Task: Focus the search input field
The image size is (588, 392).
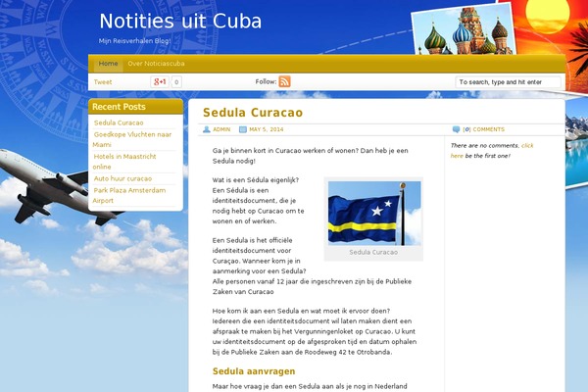Action: tap(508, 82)
